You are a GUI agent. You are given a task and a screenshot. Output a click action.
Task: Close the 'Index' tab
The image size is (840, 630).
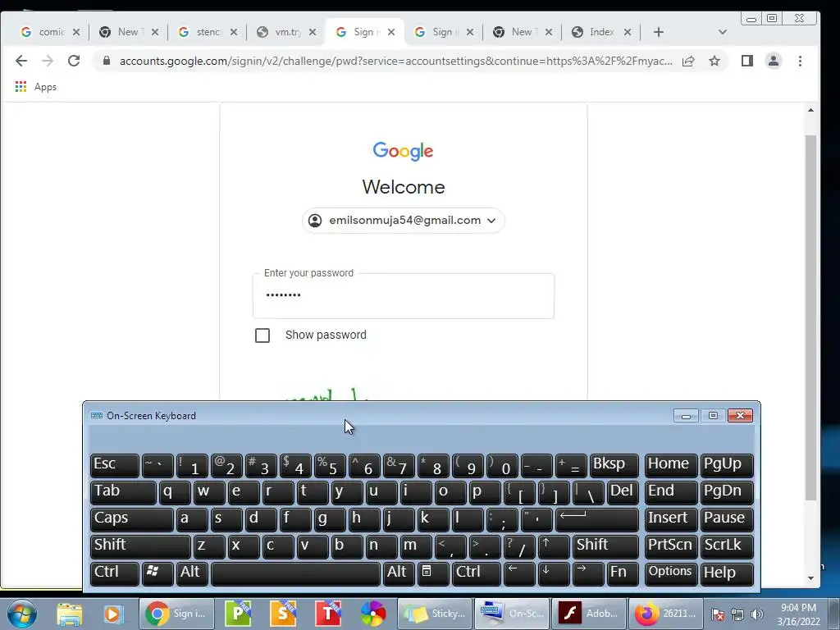point(628,32)
